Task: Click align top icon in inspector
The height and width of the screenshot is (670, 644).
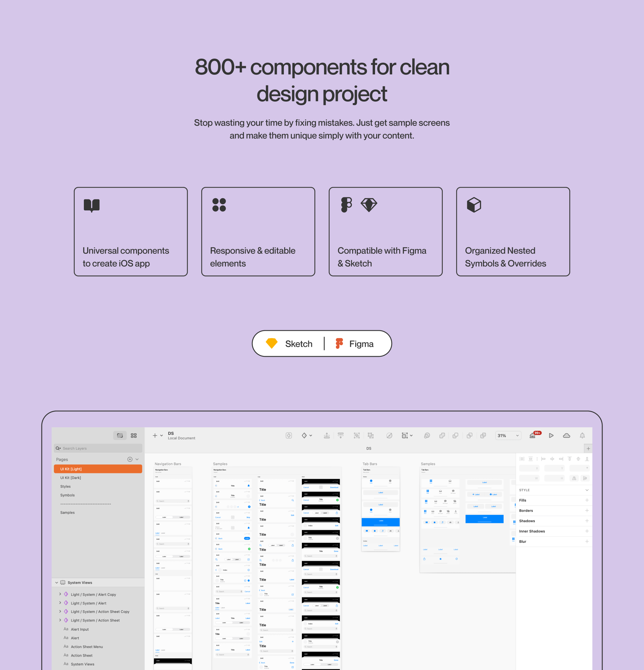Action: coord(570,459)
